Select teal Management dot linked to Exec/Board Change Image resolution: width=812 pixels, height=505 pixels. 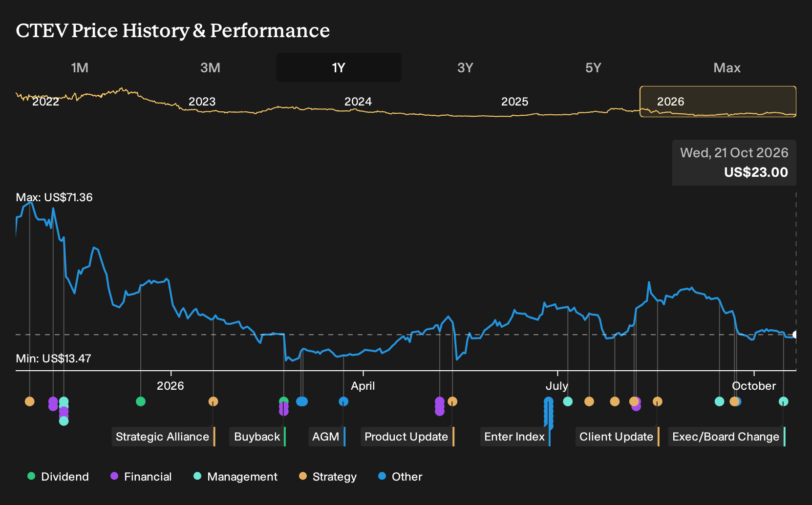(783, 401)
